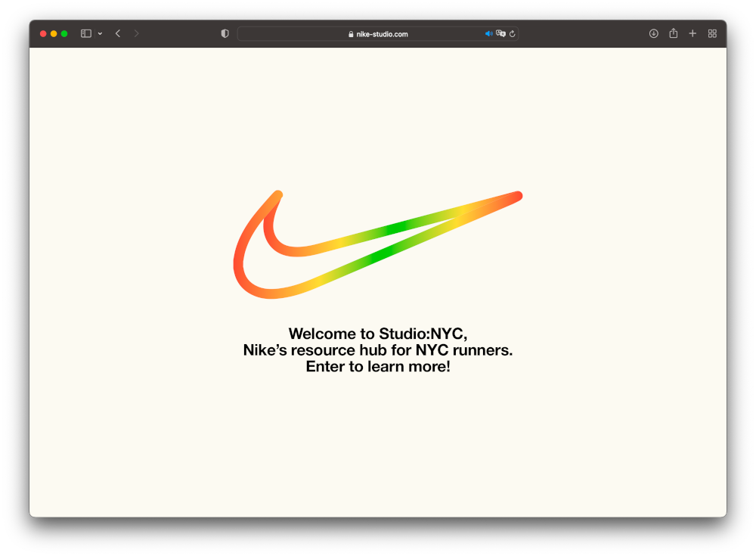Click the nike-studio.com address field
Screen dimensions: 756x556
pos(377,34)
